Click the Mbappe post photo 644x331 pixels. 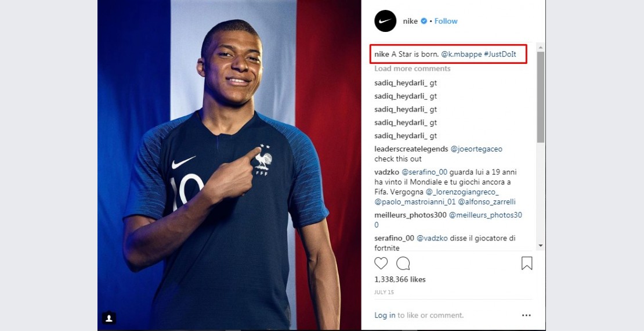point(229,165)
